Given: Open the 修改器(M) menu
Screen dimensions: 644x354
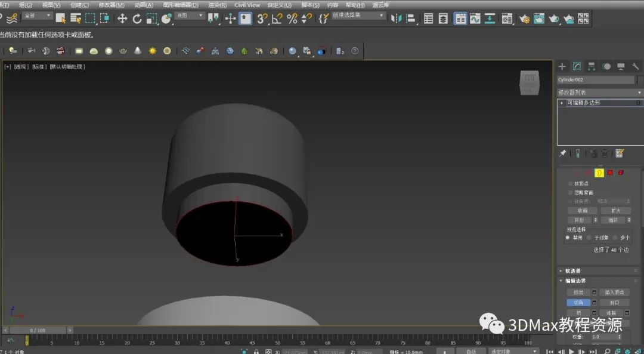Looking at the screenshot, I should pyautogui.click(x=112, y=5).
